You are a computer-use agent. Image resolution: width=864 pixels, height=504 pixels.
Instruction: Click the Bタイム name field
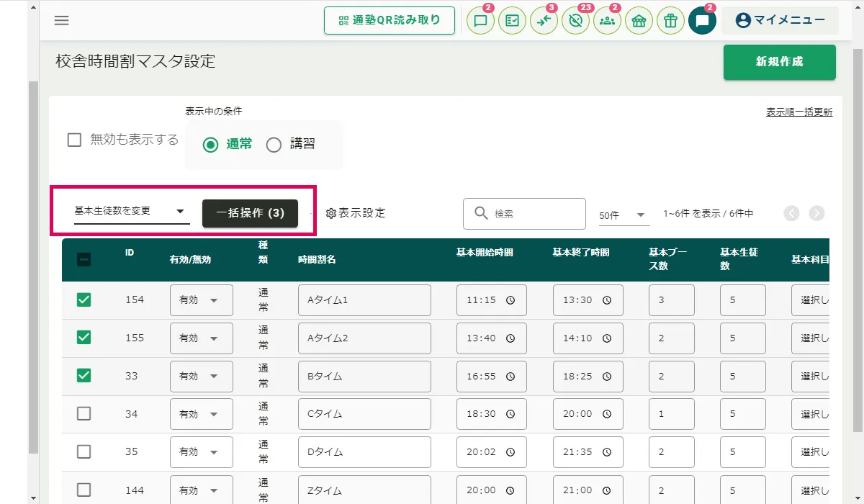tap(364, 377)
